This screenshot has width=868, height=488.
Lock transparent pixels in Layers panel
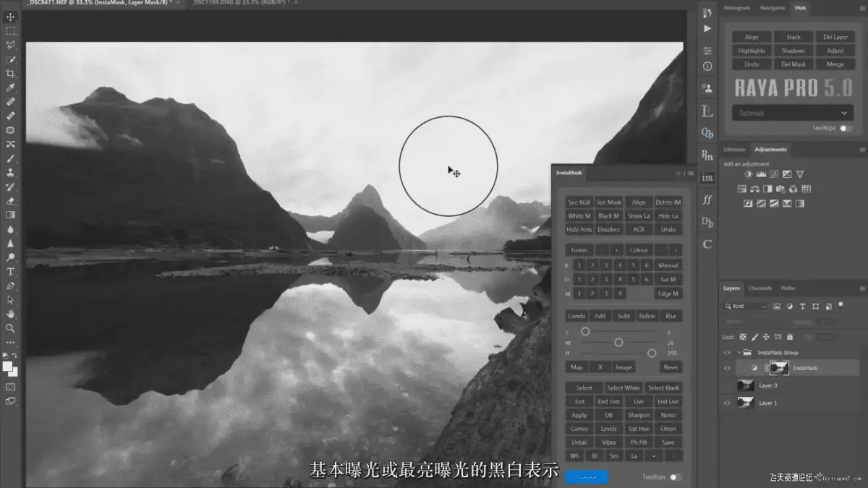click(x=743, y=337)
